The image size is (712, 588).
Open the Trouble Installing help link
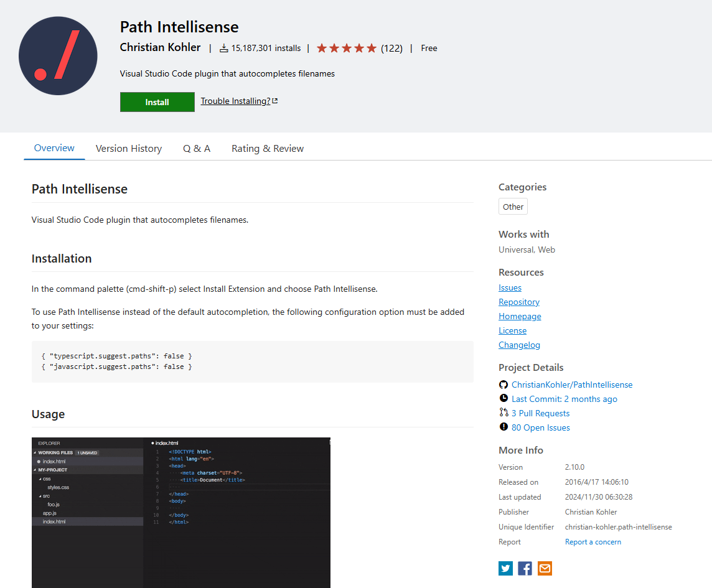tap(235, 101)
